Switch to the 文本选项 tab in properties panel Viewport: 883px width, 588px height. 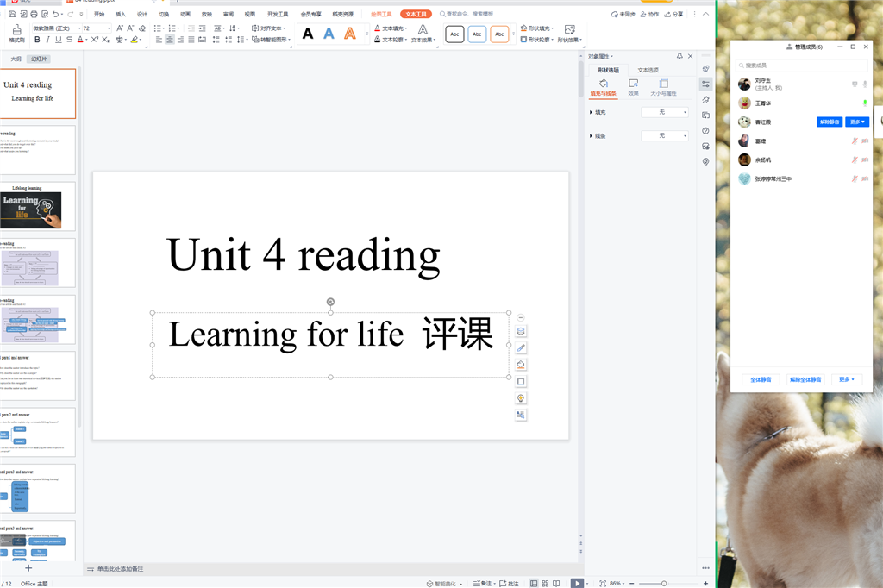click(x=648, y=71)
